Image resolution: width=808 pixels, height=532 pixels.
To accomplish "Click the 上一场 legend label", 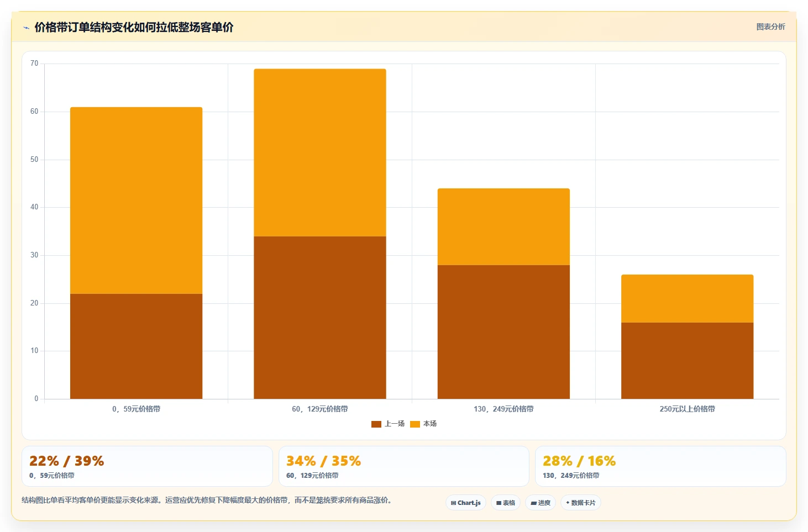I will click(395, 424).
